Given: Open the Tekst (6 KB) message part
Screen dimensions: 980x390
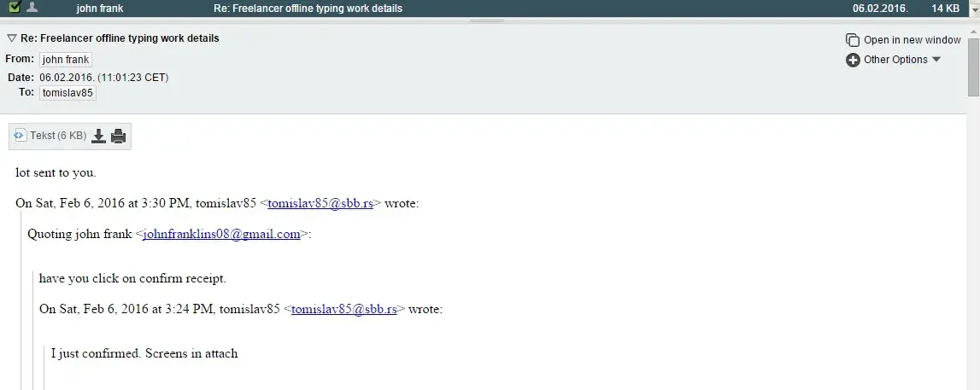Looking at the screenshot, I should (x=58, y=136).
